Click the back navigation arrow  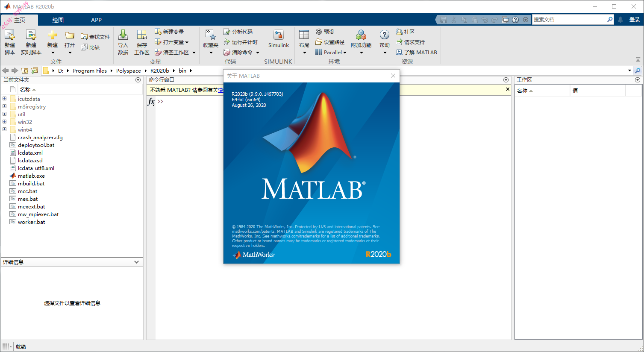click(x=6, y=70)
